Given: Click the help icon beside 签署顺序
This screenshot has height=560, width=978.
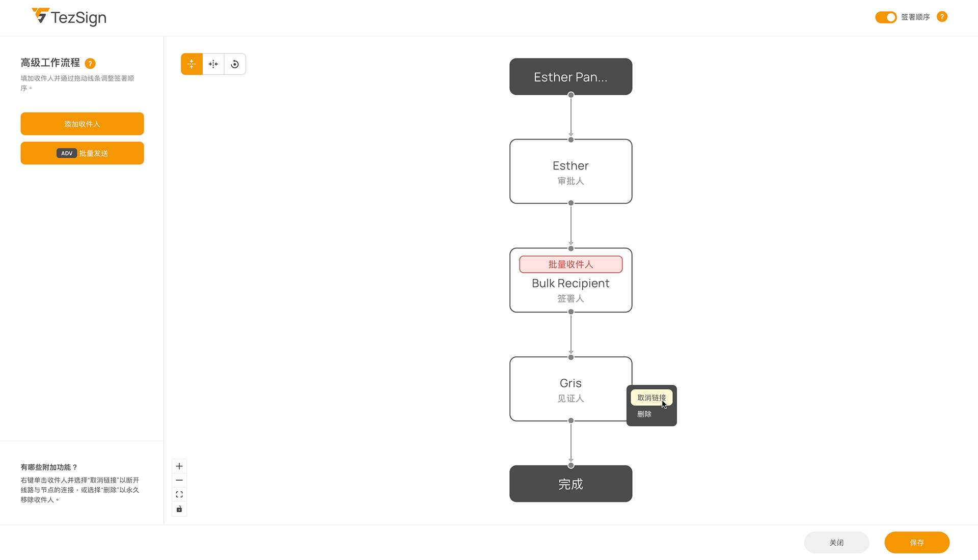Looking at the screenshot, I should [x=942, y=17].
